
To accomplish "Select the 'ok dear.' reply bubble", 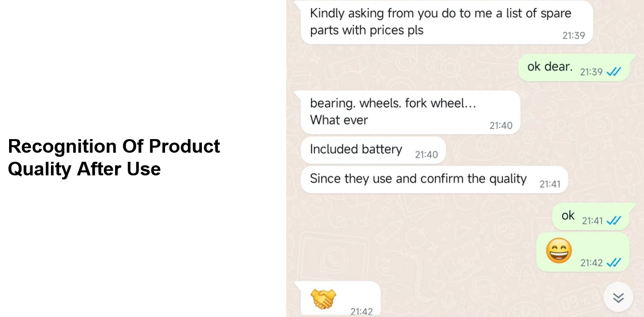I will 573,68.
